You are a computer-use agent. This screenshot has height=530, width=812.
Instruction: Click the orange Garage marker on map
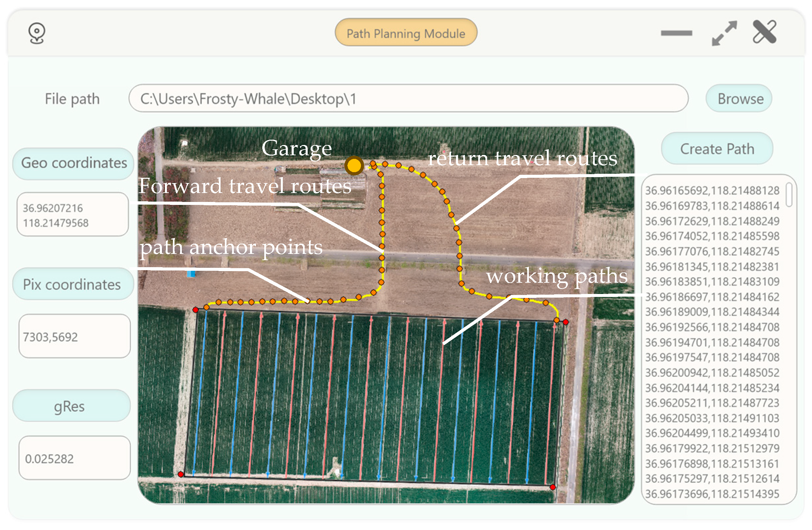[354, 166]
